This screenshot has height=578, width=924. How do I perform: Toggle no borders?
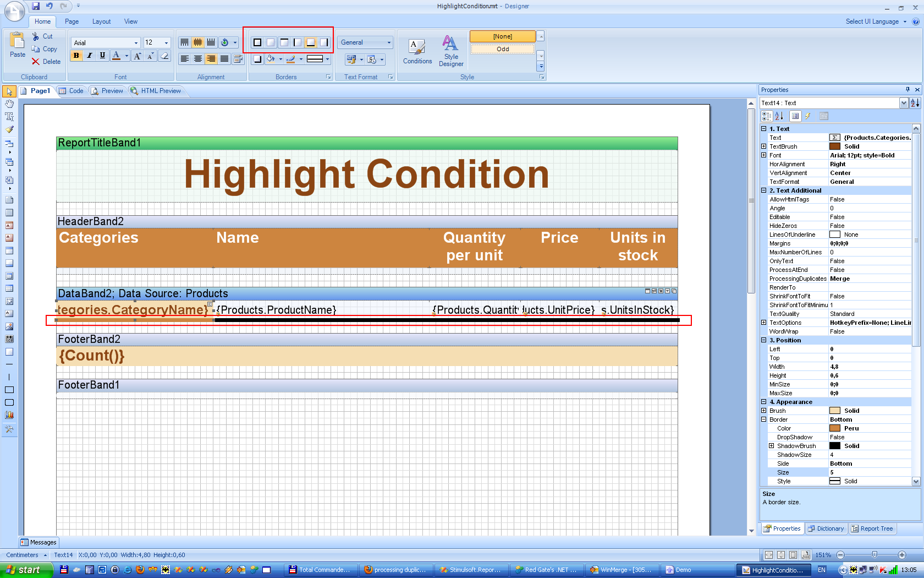point(271,42)
